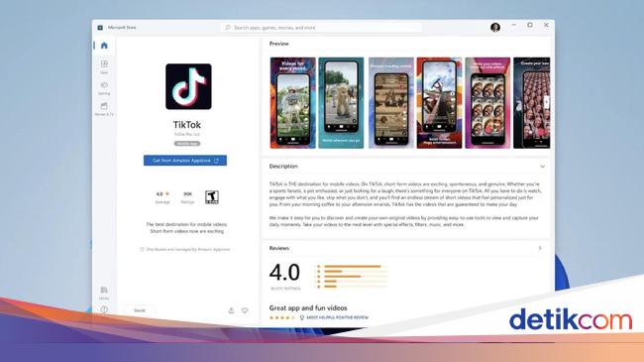Open the Help icon at sidebar bottom

pyautogui.click(x=104, y=309)
